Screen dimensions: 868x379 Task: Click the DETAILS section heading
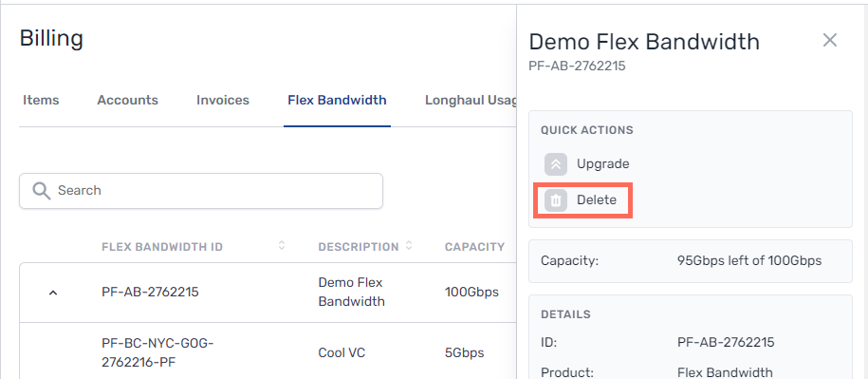pyautogui.click(x=565, y=314)
